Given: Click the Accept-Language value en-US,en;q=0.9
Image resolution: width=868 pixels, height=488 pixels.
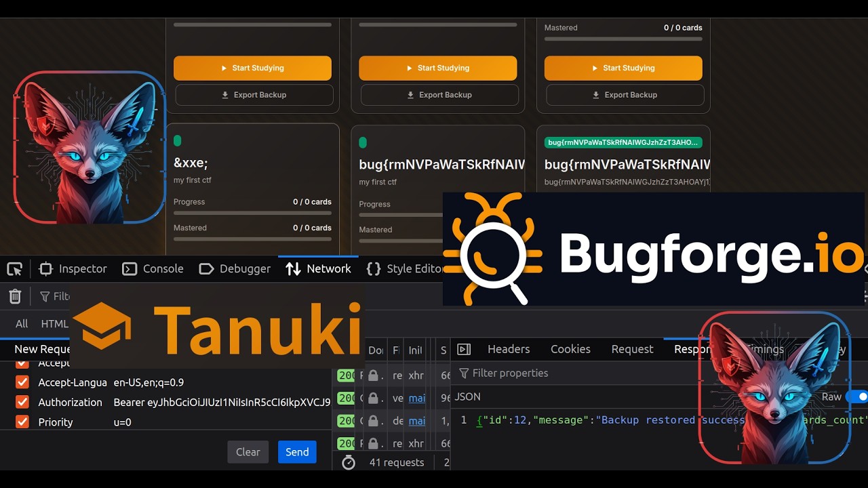Looking at the screenshot, I should [149, 382].
